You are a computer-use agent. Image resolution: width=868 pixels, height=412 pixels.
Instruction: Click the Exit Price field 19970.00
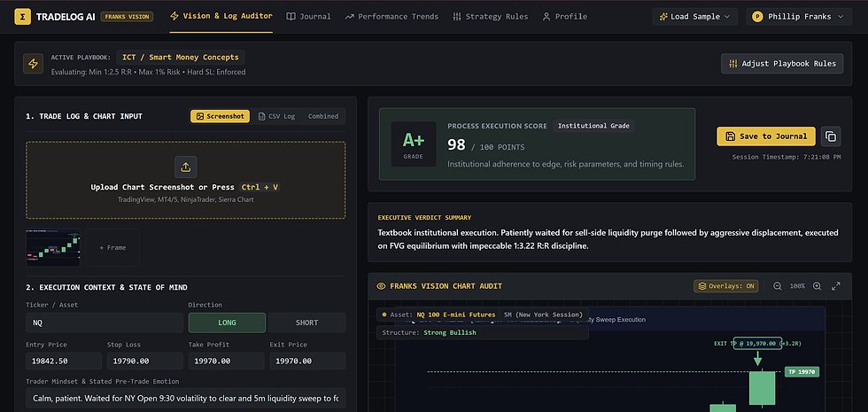click(308, 361)
